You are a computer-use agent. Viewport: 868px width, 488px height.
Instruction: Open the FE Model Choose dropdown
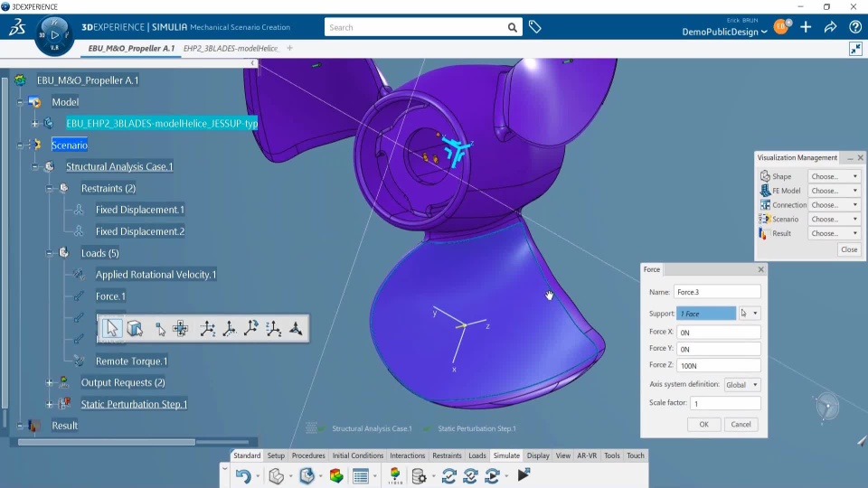coord(835,191)
